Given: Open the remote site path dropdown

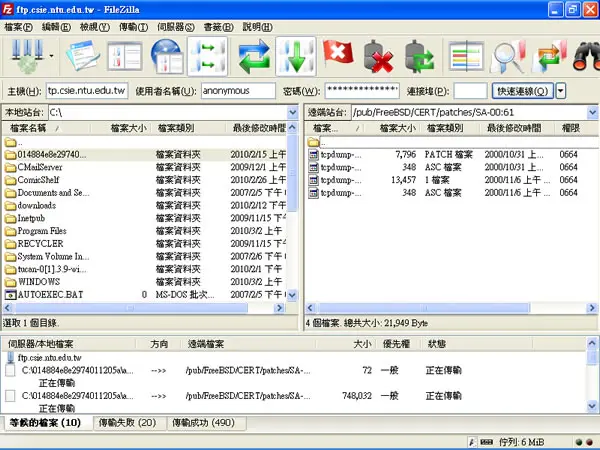Looking at the screenshot, I should point(592,112).
